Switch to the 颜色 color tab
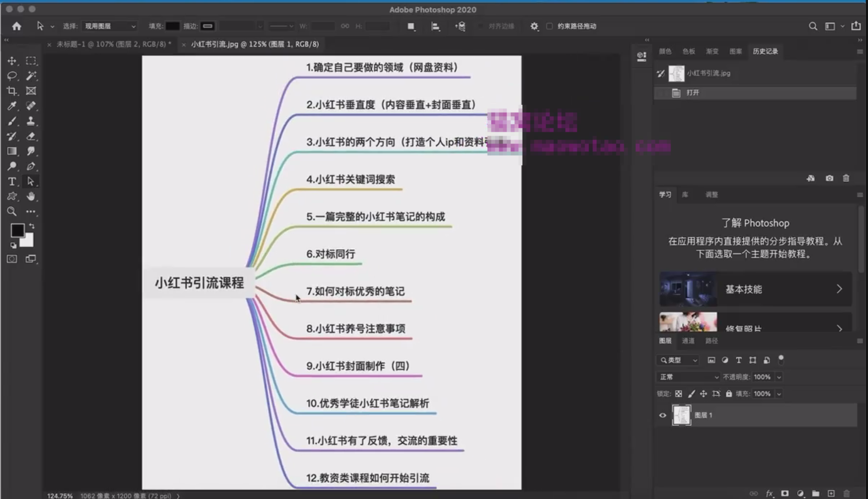Viewport: 868px width, 499px height. (665, 51)
